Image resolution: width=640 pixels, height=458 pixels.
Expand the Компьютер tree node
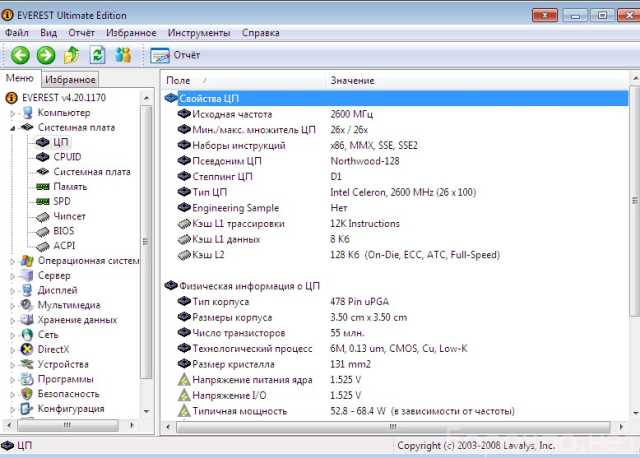[x=13, y=113]
